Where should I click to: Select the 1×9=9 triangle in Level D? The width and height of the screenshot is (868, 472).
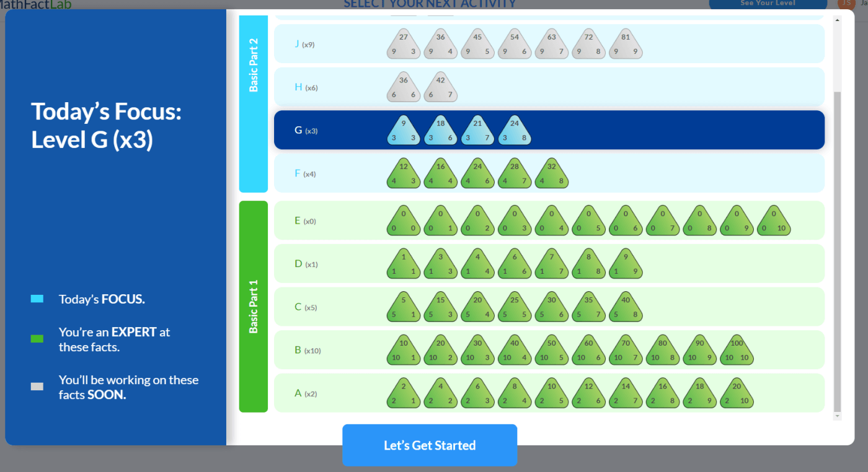625,264
